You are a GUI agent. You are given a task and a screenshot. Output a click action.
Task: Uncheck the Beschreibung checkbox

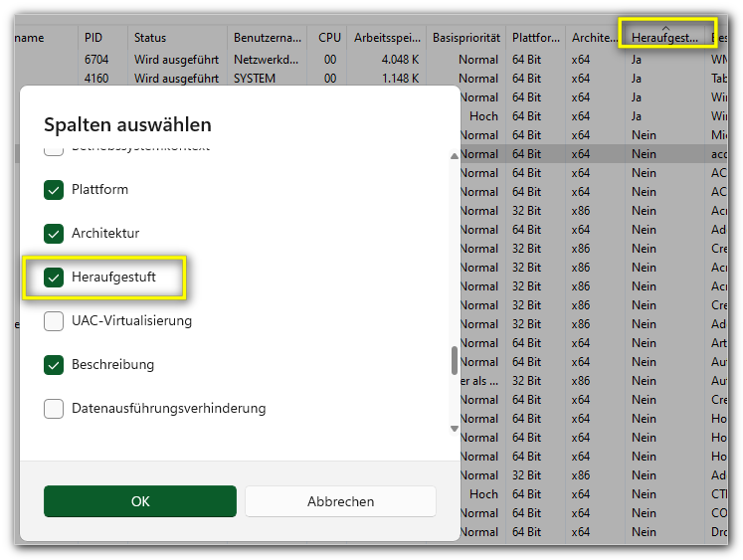[54, 365]
